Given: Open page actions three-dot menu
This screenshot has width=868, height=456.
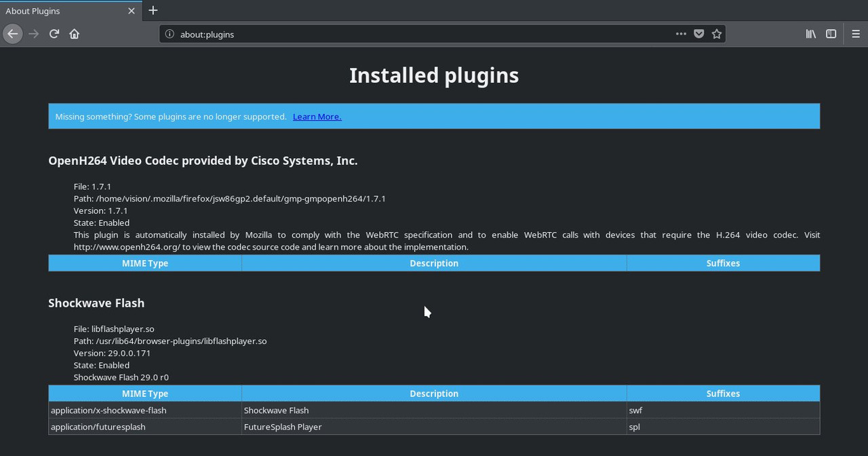Looking at the screenshot, I should [681, 34].
